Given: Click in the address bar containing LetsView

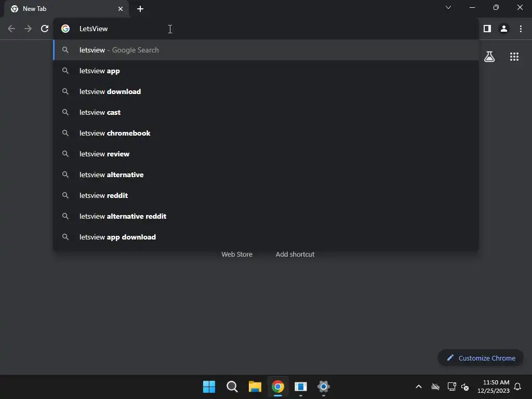Looking at the screenshot, I should pyautogui.click(x=265, y=29).
